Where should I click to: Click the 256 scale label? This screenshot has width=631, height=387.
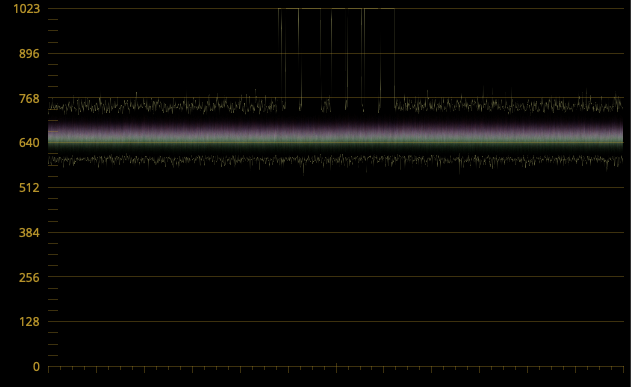tap(29, 277)
